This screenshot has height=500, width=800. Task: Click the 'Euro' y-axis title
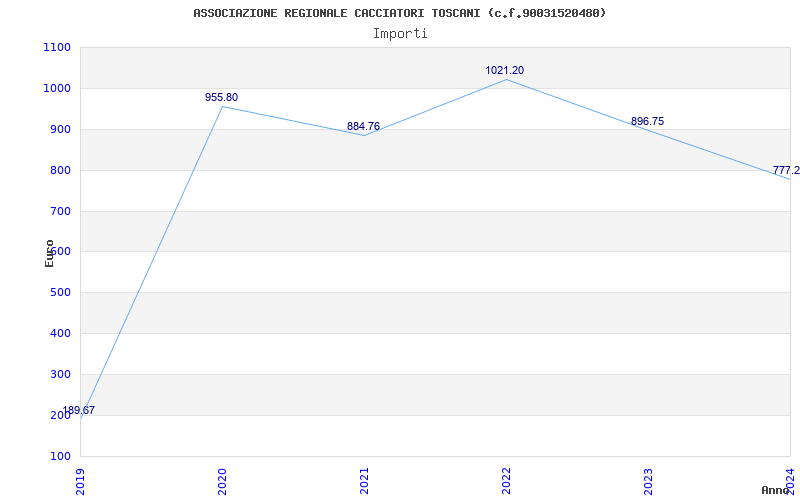(x=49, y=253)
